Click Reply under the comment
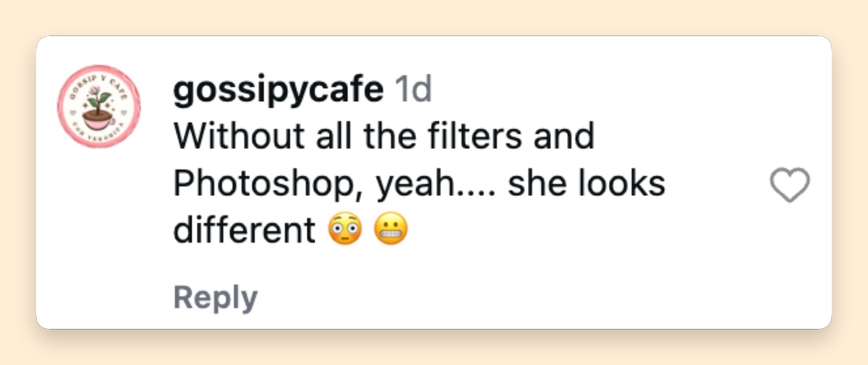The width and height of the screenshot is (868, 365). (x=216, y=297)
